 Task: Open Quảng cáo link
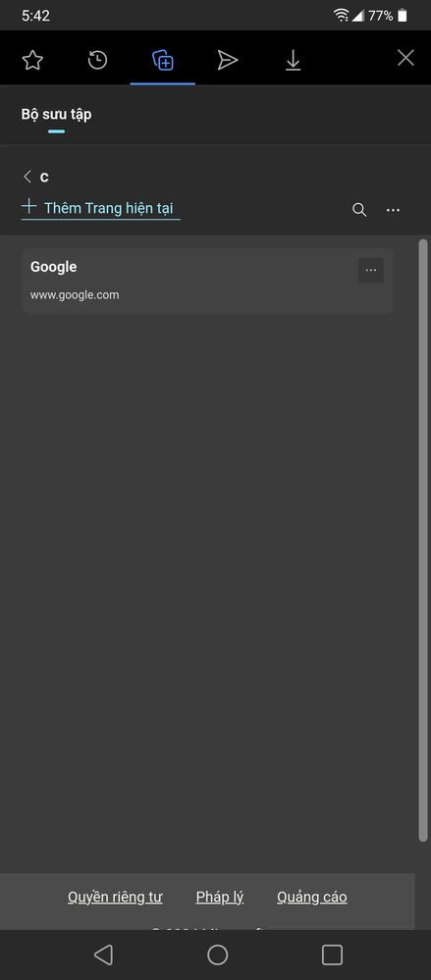click(312, 898)
